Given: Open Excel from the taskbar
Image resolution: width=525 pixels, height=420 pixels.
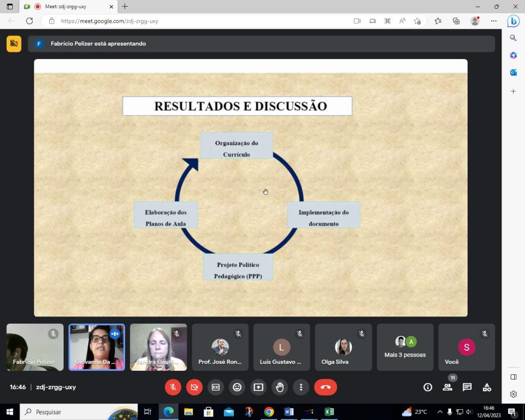Looking at the screenshot, I should click(329, 412).
